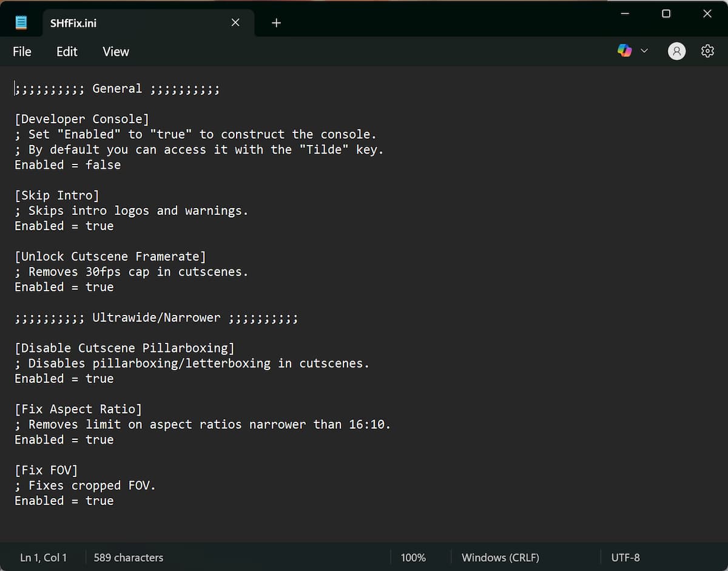Click the Notepad app icon in title bar

21,23
